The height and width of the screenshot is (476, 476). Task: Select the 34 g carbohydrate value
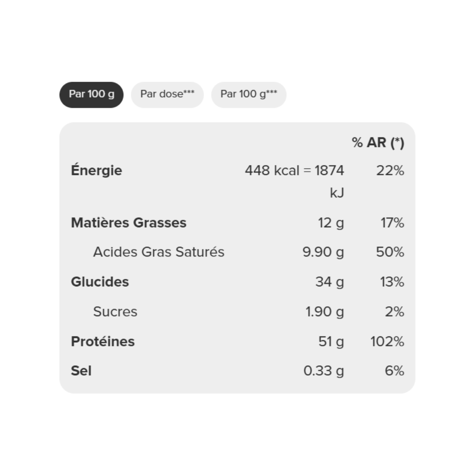pos(330,282)
